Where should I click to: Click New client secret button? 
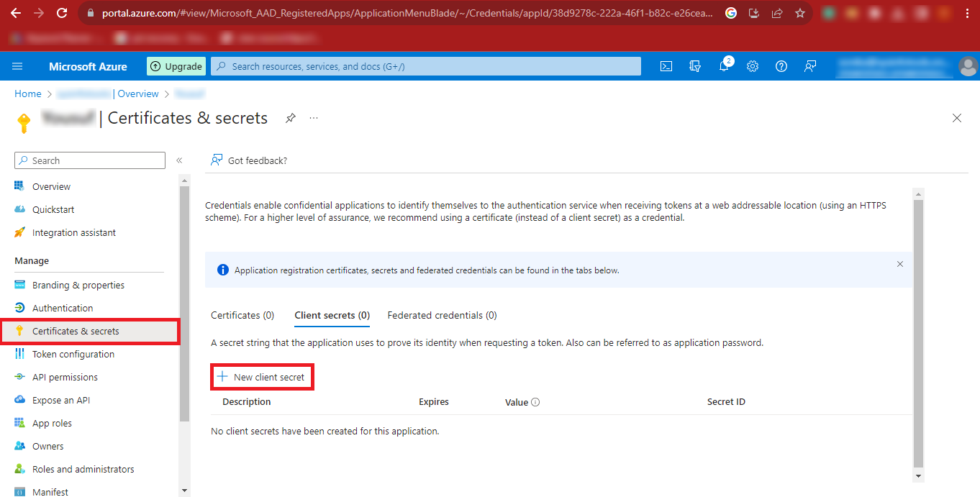pos(262,377)
